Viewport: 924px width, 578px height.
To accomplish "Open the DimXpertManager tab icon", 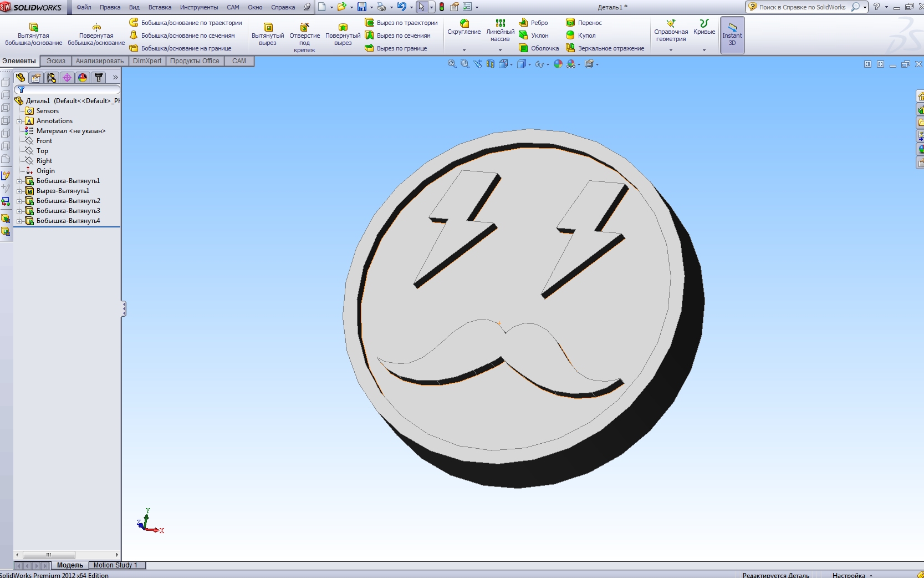I will point(67,78).
